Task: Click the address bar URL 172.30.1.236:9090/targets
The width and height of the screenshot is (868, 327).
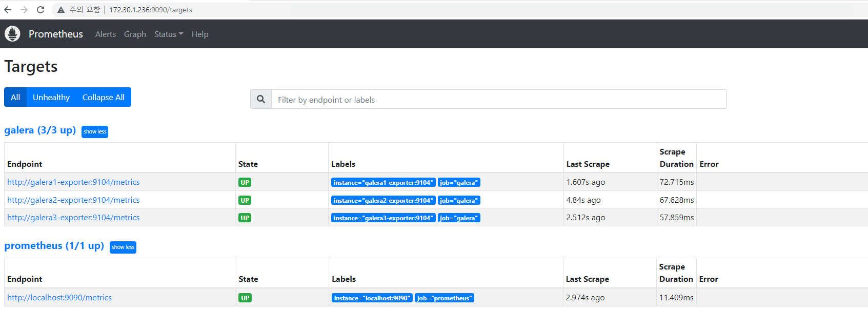Action: coord(151,10)
